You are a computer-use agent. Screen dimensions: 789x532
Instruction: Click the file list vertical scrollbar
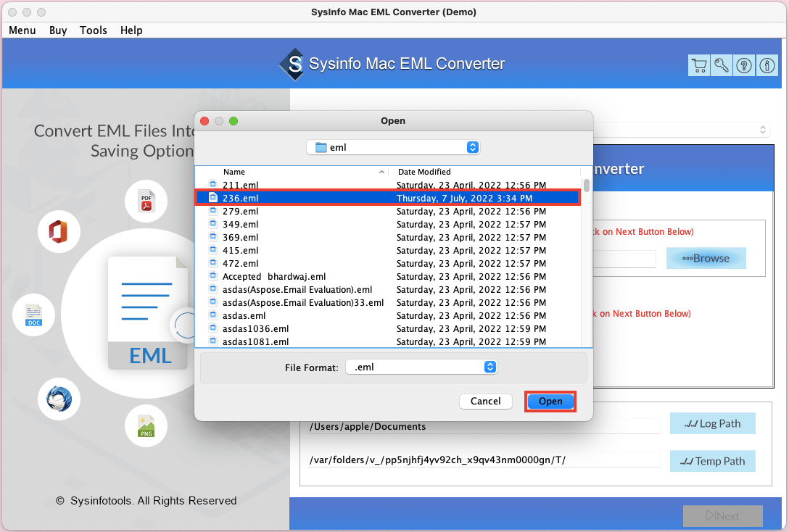point(587,185)
